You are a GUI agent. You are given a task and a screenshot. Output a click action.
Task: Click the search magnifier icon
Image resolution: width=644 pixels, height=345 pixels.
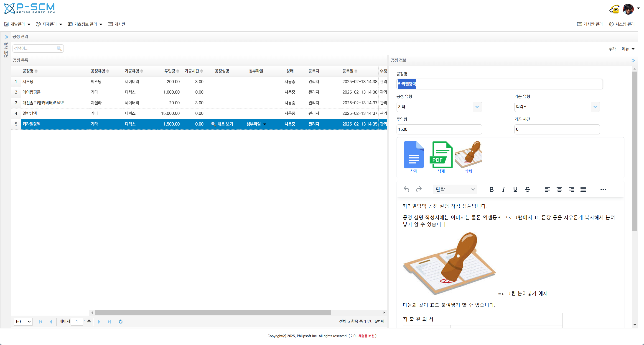(x=59, y=48)
